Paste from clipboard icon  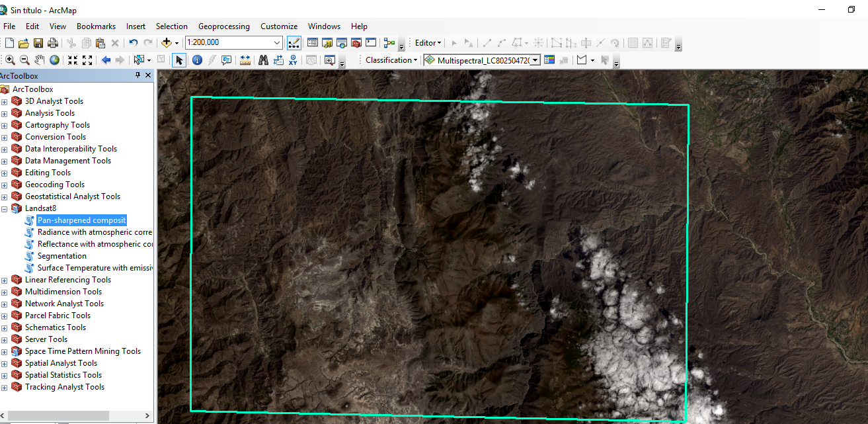(100, 43)
